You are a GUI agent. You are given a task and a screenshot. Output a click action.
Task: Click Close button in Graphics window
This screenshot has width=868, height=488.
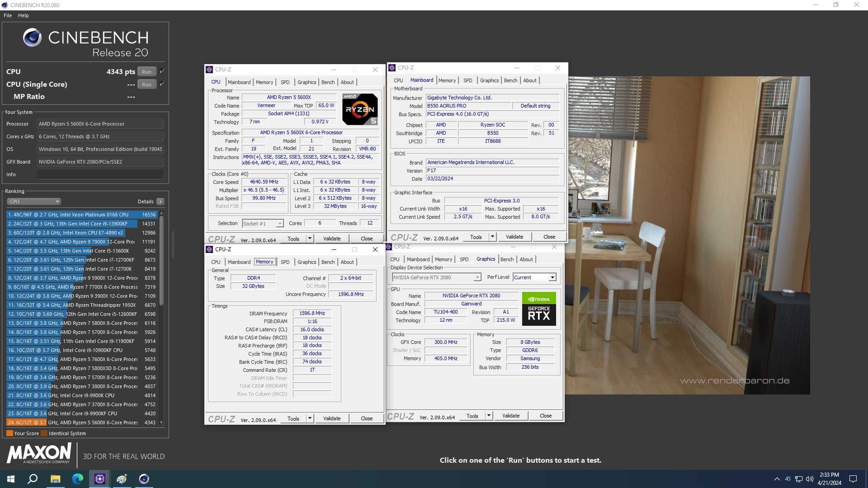coord(546,416)
